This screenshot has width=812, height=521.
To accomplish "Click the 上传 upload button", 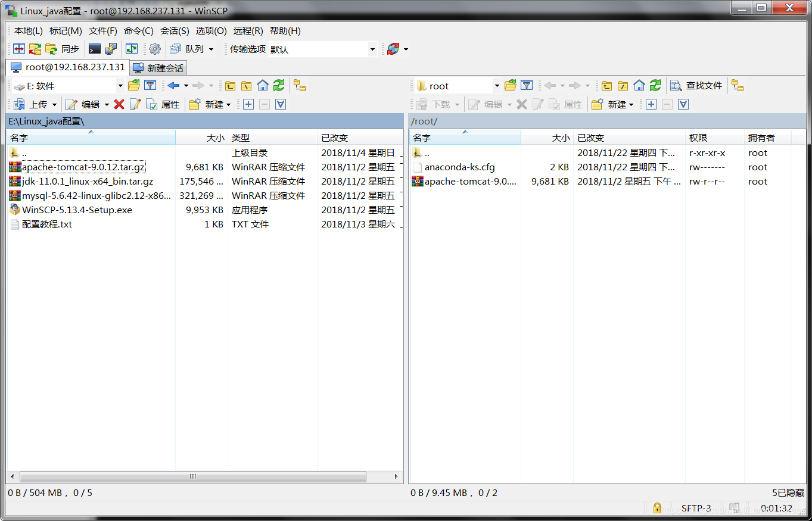I will 30,104.
